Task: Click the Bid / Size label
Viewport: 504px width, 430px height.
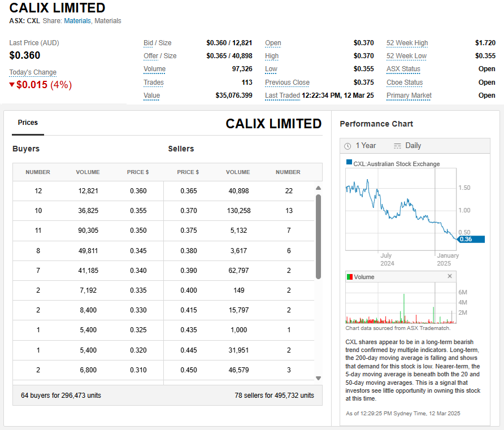Action: (157, 43)
